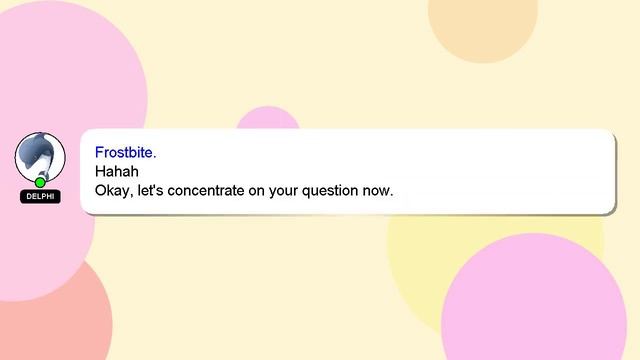This screenshot has width=640, height=360.
Task: Select the word question in the message
Action: [330, 191]
